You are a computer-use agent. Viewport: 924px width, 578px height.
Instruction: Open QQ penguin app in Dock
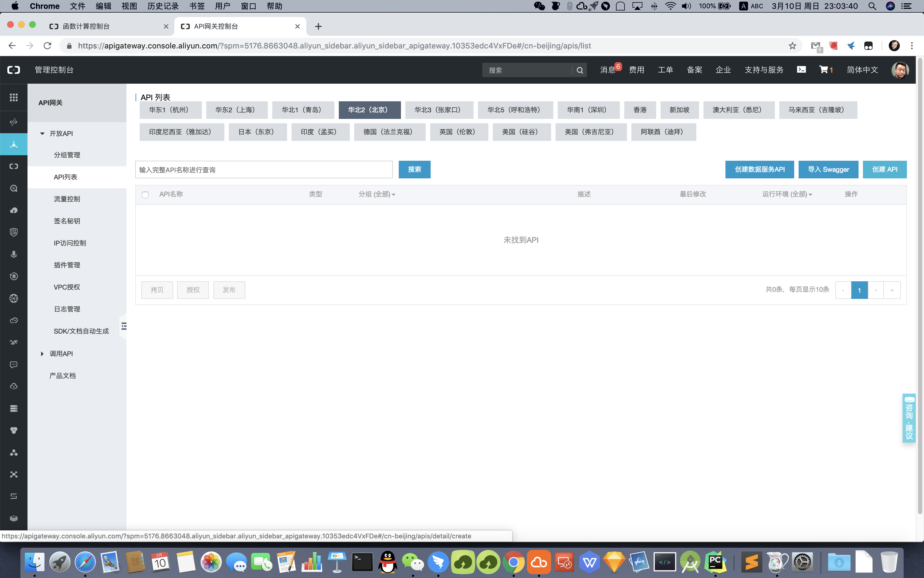tap(387, 562)
